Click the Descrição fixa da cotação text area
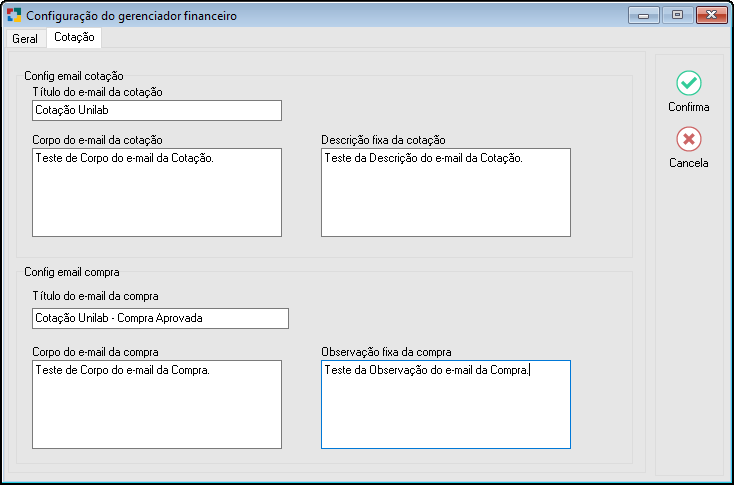Viewport: 734px width, 485px height. coord(446,192)
